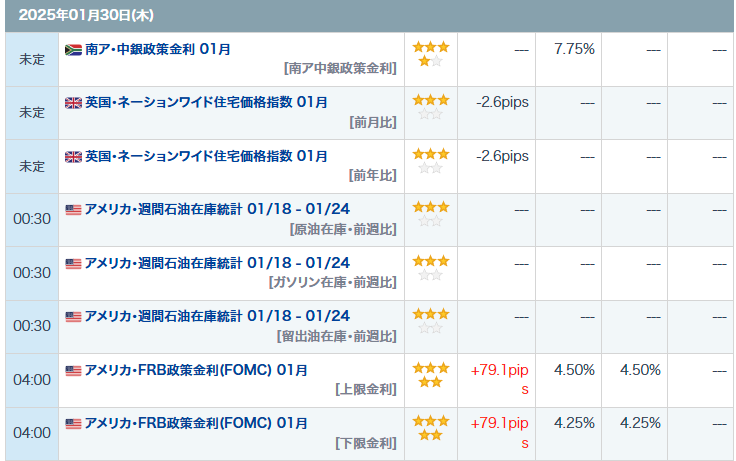
Task: Click the US flag in the ガソリン在庫 row
Action: coord(73,263)
